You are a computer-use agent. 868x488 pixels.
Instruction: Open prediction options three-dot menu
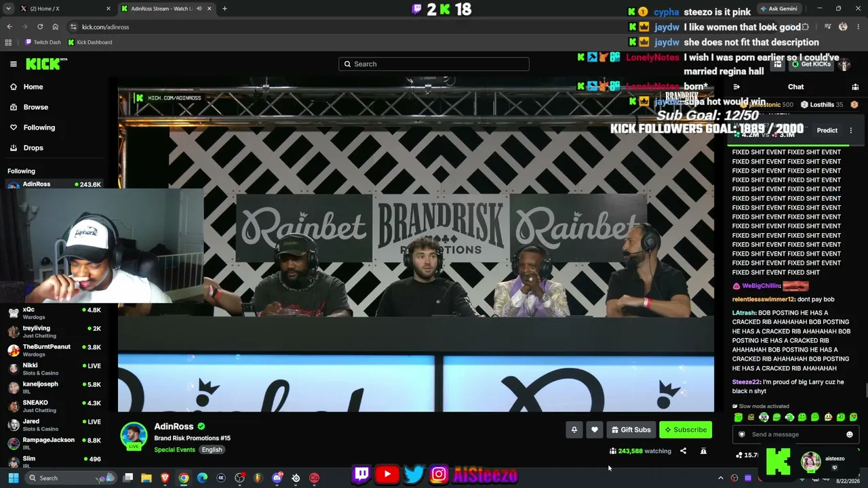coord(851,130)
